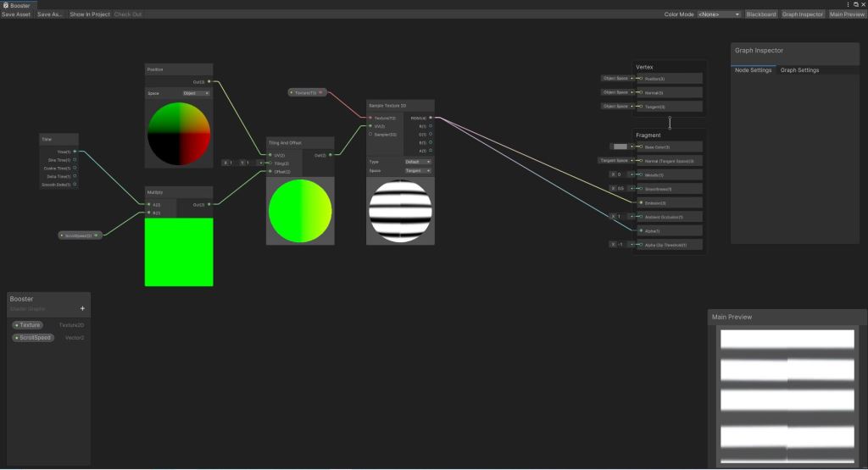Screen dimensions: 868x470
Task: Click the Base Color gray swatch
Action: click(x=620, y=147)
